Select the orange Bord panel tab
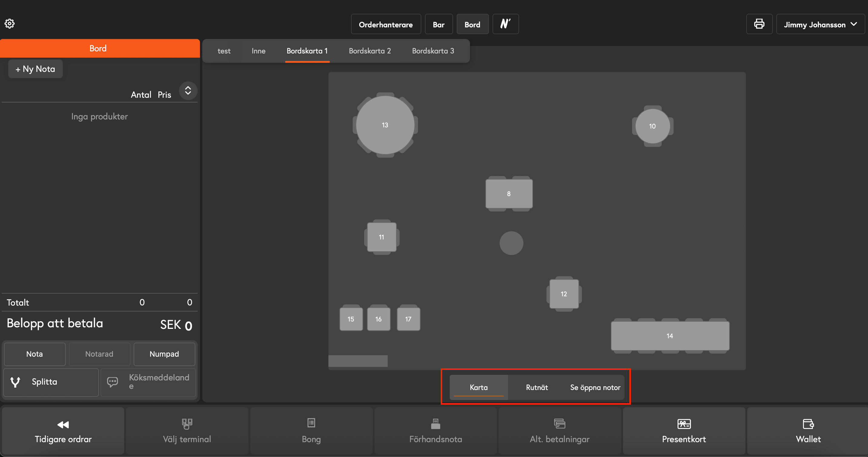 tap(100, 48)
